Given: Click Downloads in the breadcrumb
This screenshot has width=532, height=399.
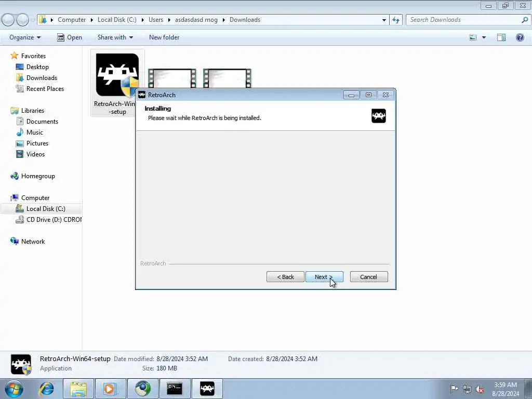Looking at the screenshot, I should (245, 20).
